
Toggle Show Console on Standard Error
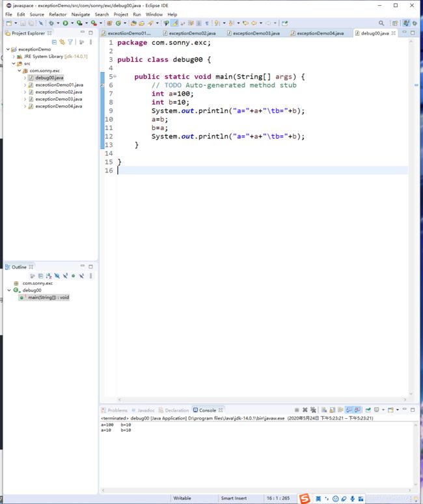pos(357,410)
